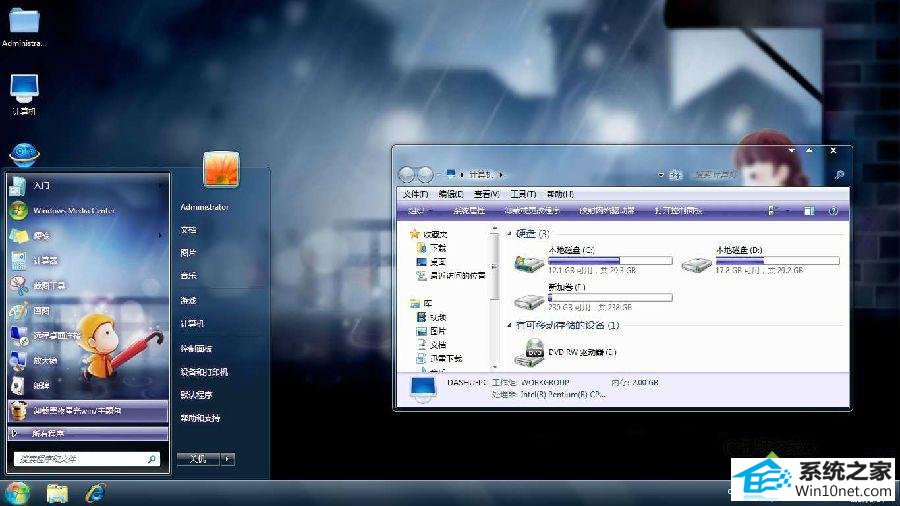Expand Getting Started (入门) submenu arrow

coord(160,185)
